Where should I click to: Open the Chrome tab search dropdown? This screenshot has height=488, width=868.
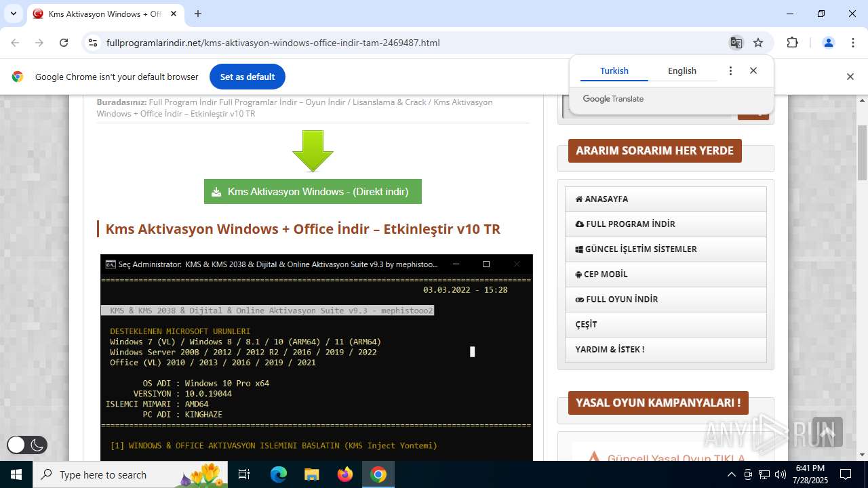coord(13,14)
